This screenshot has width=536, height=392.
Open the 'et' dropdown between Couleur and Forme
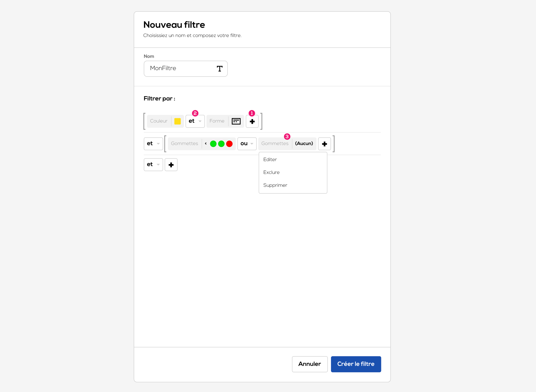(195, 121)
